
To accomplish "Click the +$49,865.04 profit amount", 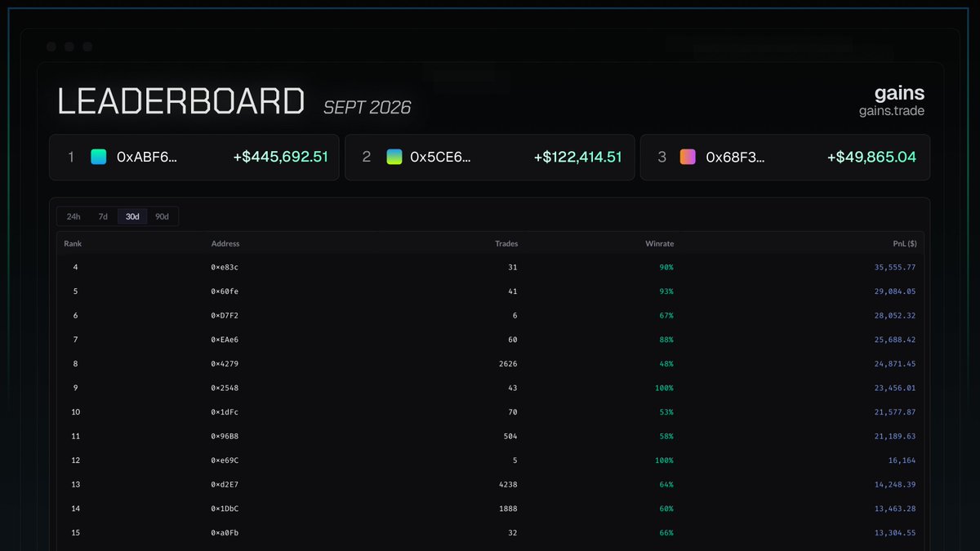I will point(871,157).
